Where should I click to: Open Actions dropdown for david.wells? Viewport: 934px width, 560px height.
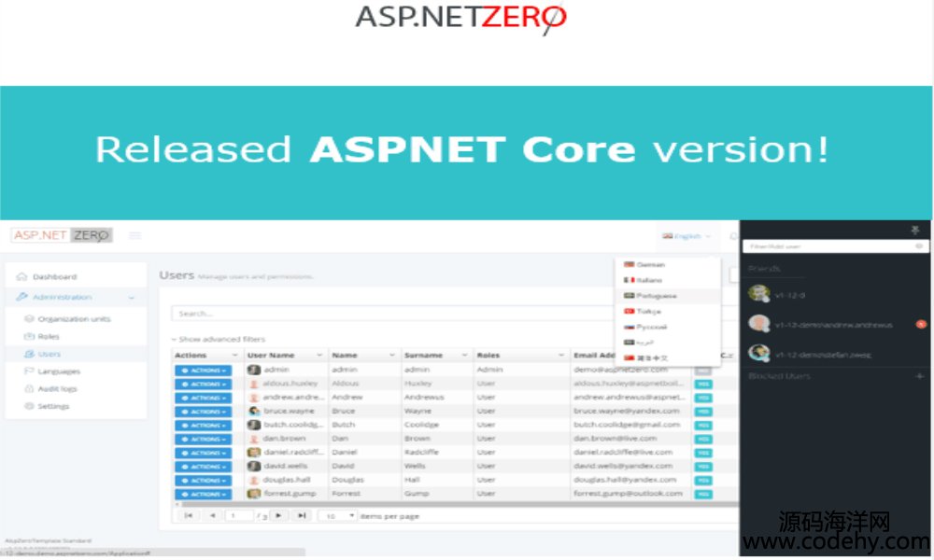(203, 467)
